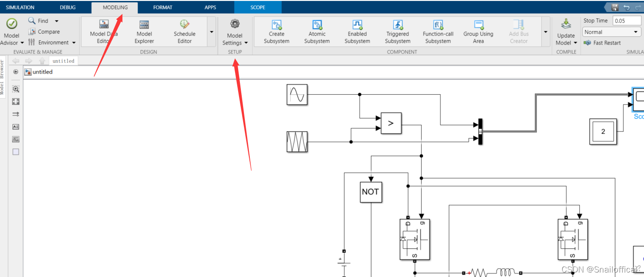Click the Hide/Show Explorer Bar button

point(16,72)
